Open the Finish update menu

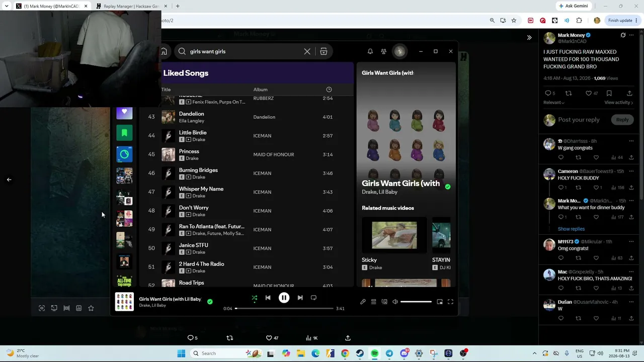(x=622, y=21)
